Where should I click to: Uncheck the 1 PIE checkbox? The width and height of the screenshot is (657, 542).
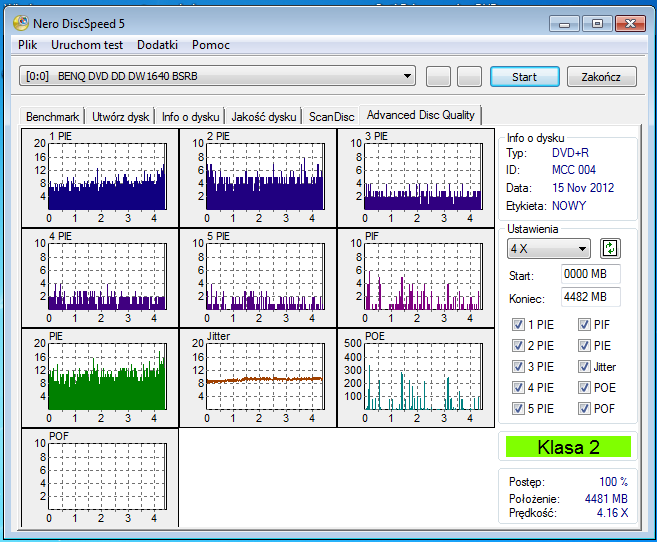tap(518, 325)
